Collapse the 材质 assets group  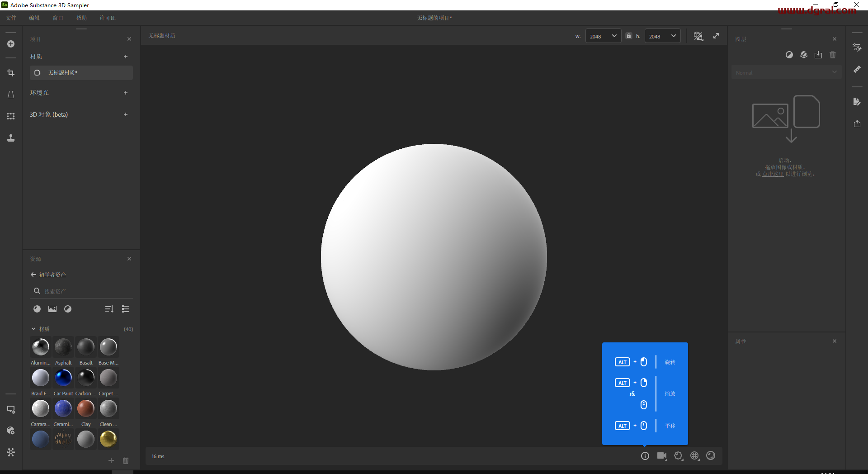coord(33,329)
